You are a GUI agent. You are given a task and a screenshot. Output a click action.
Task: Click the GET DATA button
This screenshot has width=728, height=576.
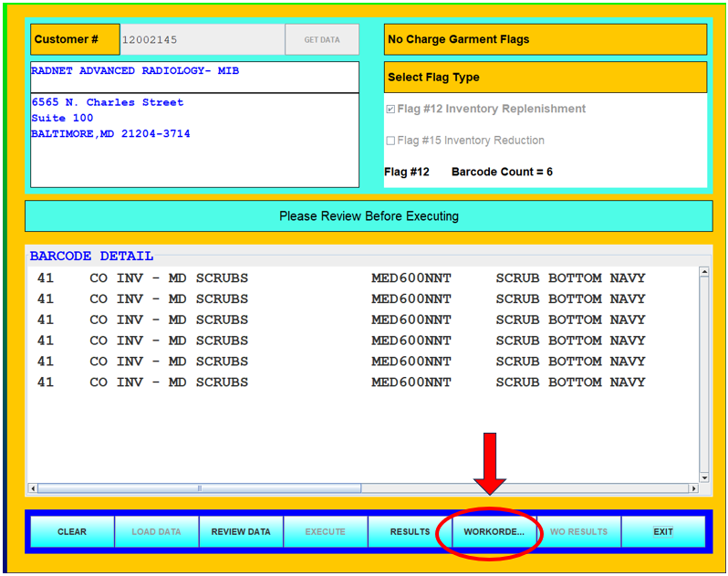point(321,40)
